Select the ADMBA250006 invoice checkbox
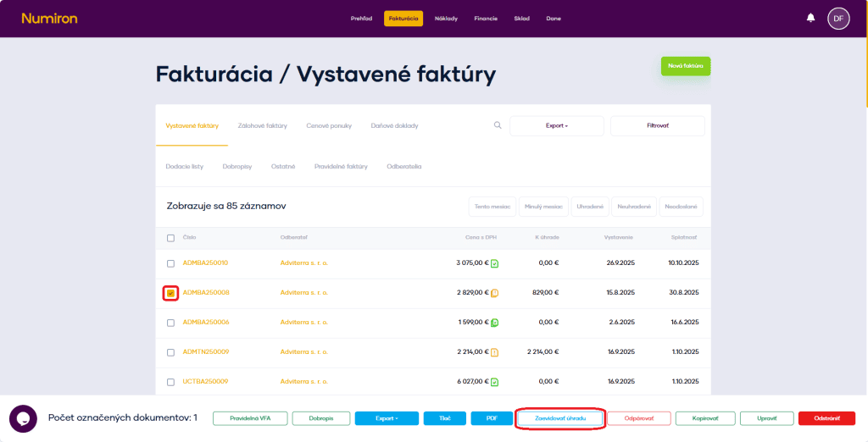868x442 pixels. pos(170,323)
